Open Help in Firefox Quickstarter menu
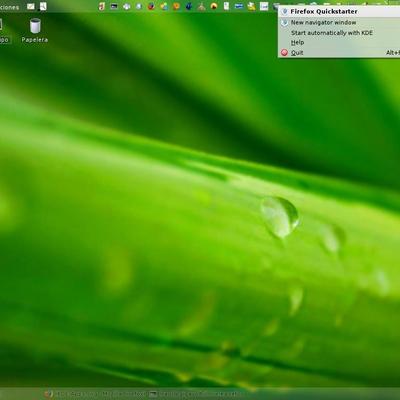 point(339,42)
